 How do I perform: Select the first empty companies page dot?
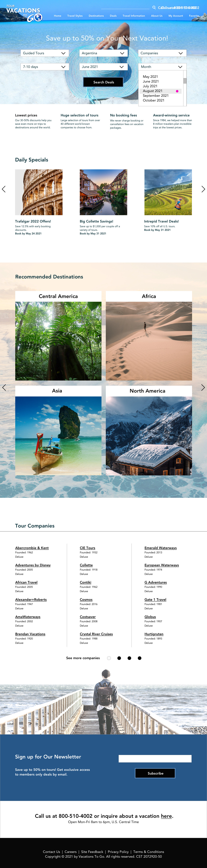pyautogui.click(x=109, y=658)
